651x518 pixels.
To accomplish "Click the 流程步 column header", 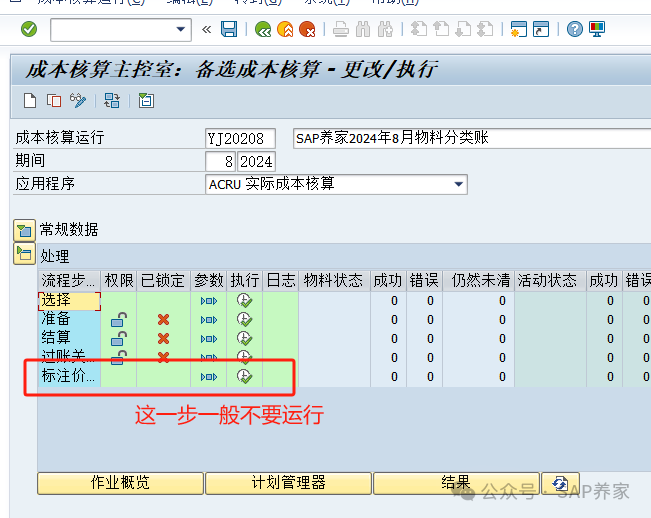I will (69, 281).
